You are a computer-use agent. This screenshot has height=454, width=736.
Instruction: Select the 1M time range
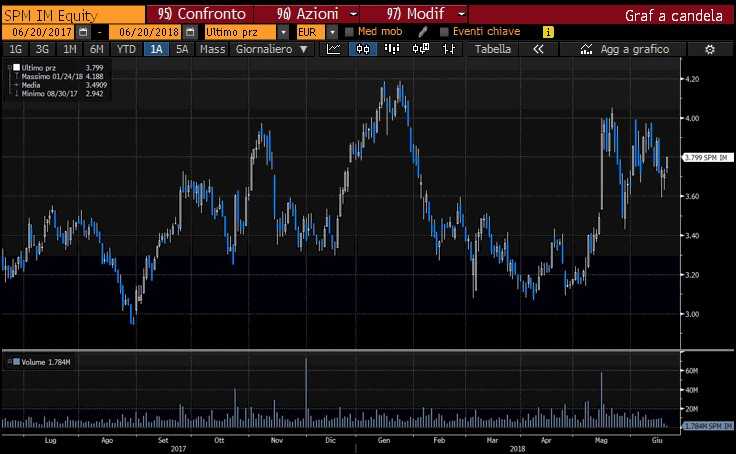pyautogui.click(x=69, y=49)
